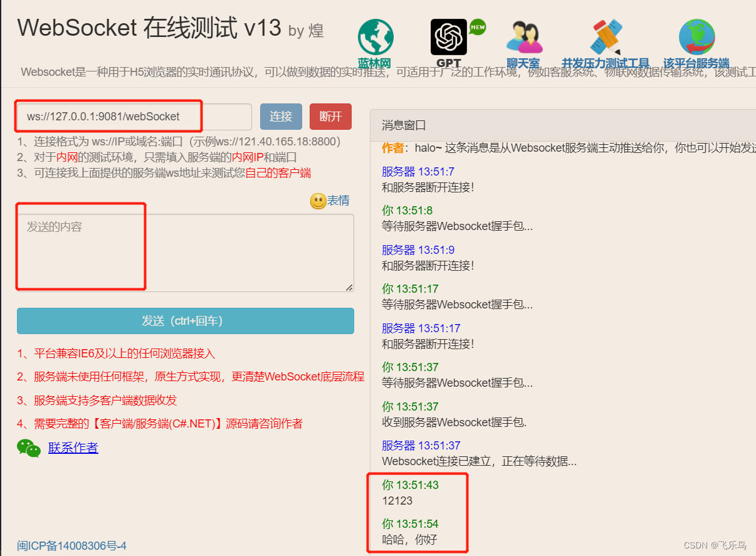Click the green NEW badge on GPT
Image resolution: width=756 pixels, height=556 pixels.
pyautogui.click(x=478, y=26)
